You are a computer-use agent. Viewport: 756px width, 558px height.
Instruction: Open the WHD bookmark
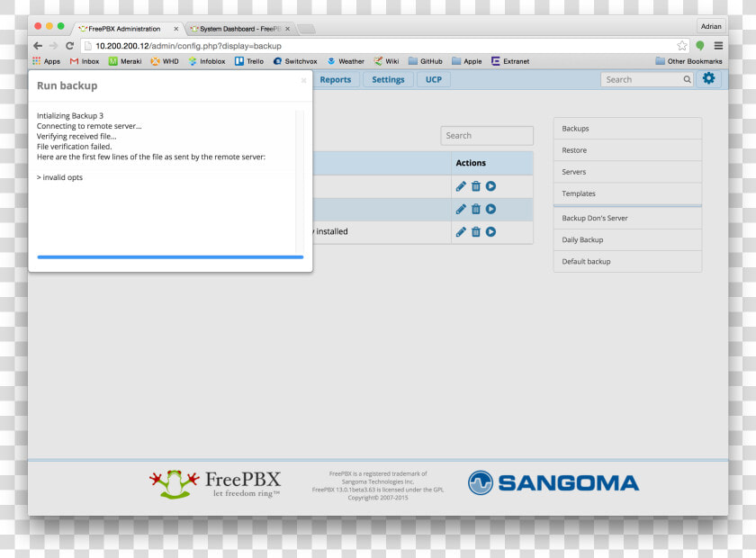[165, 61]
